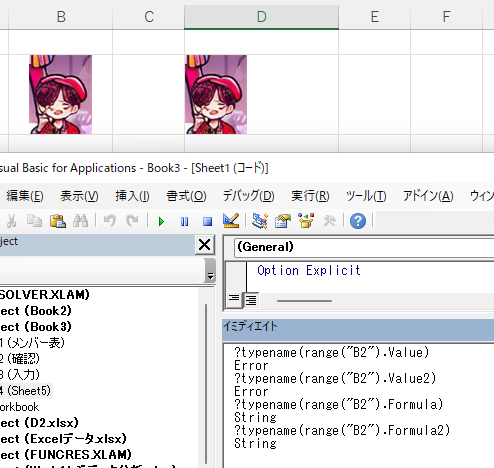Open Object Browser toolbar icon
494x468 pixels.
(306, 221)
